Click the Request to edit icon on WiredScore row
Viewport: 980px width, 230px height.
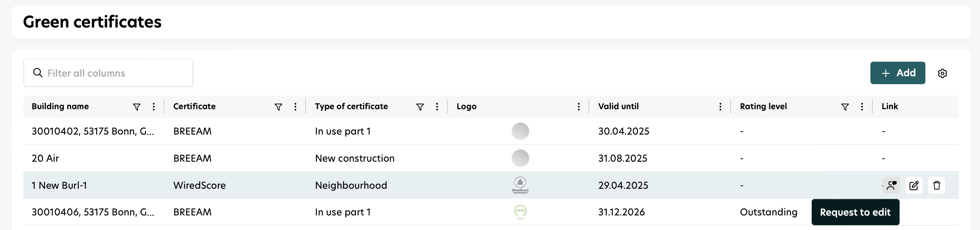tap(891, 185)
